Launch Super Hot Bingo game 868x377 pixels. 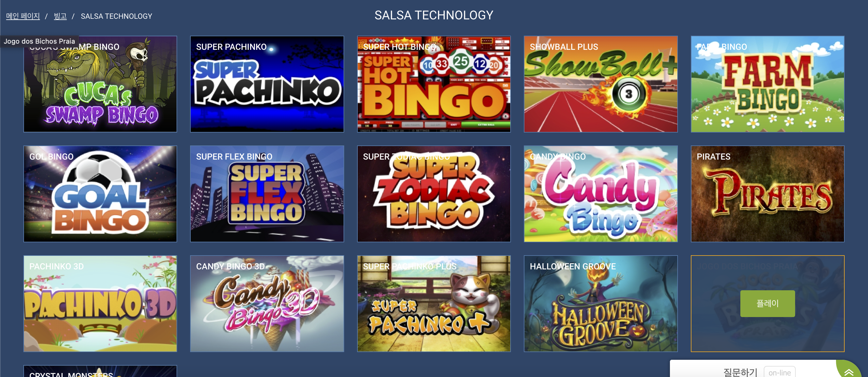[x=434, y=84]
